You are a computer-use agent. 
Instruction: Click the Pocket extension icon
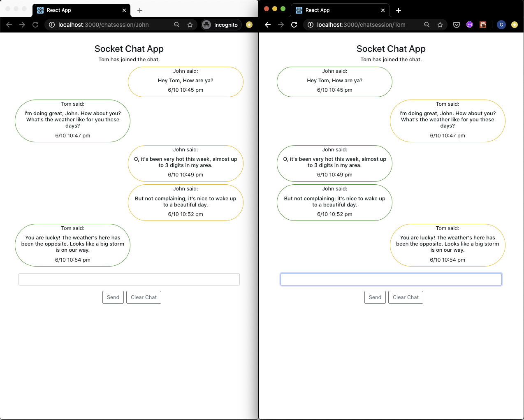[457, 25]
